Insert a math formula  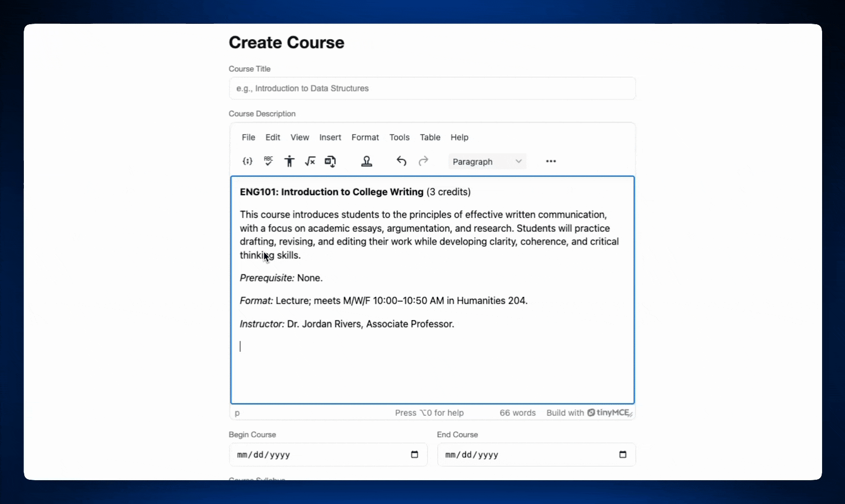pos(310,161)
